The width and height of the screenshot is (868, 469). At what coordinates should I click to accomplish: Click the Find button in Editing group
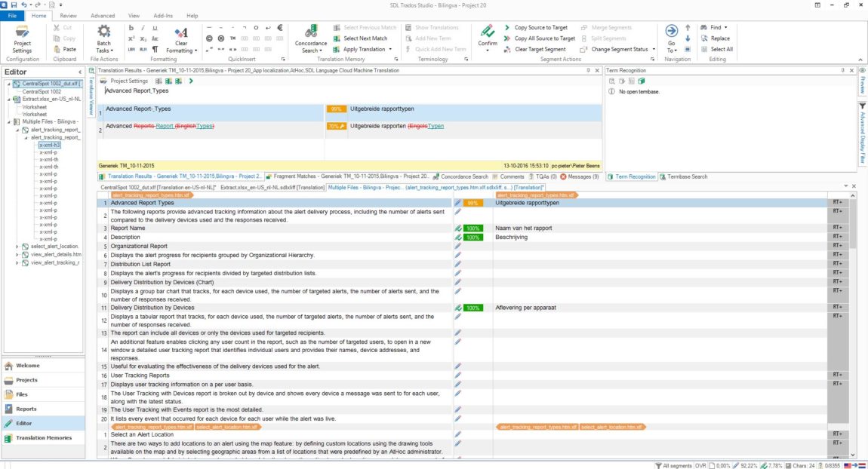[714, 28]
